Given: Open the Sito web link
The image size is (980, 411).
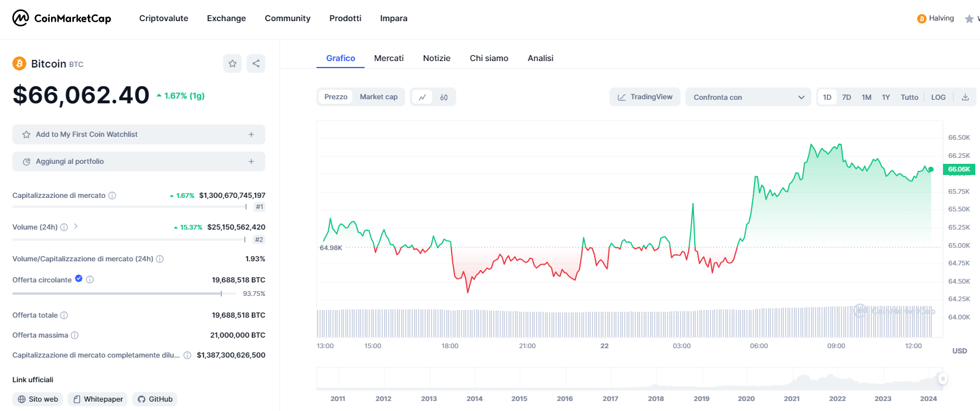Looking at the screenshot, I should pos(38,399).
